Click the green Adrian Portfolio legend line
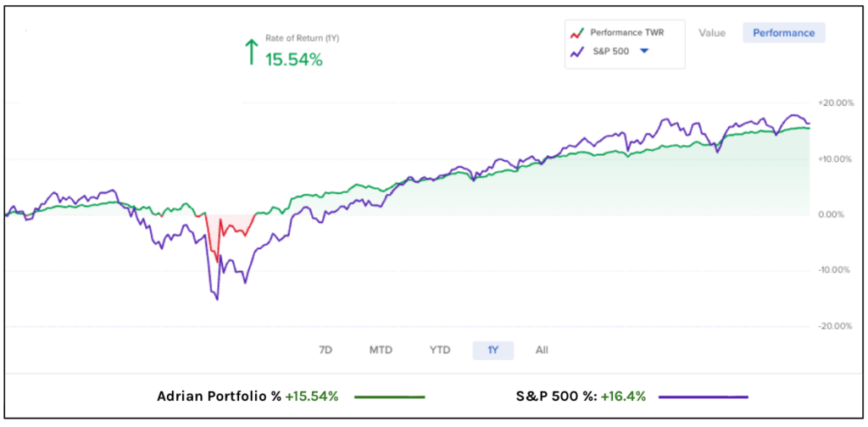Image resolution: width=868 pixels, height=427 pixels. (389, 396)
